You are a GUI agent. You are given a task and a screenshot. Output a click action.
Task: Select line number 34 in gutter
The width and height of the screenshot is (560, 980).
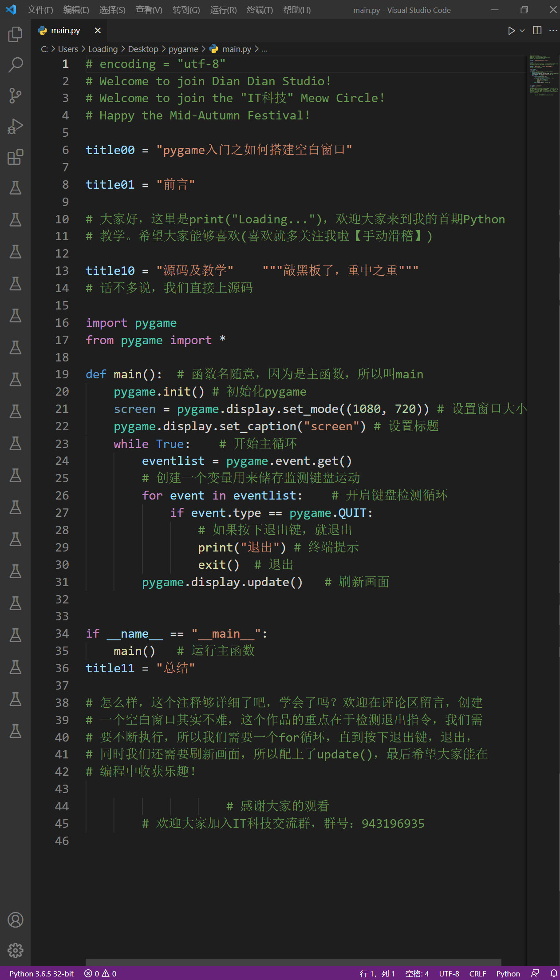[62, 634]
